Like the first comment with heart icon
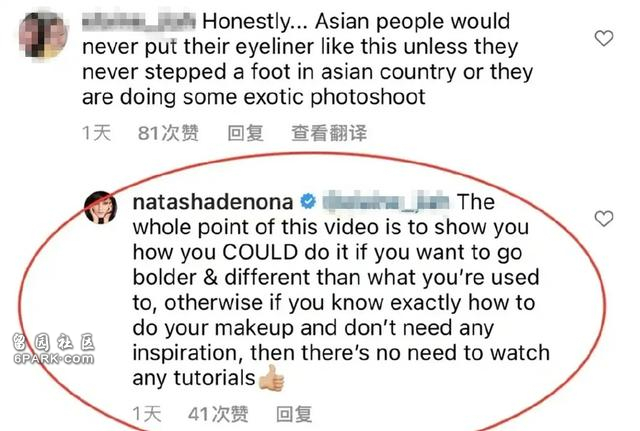 coord(604,38)
